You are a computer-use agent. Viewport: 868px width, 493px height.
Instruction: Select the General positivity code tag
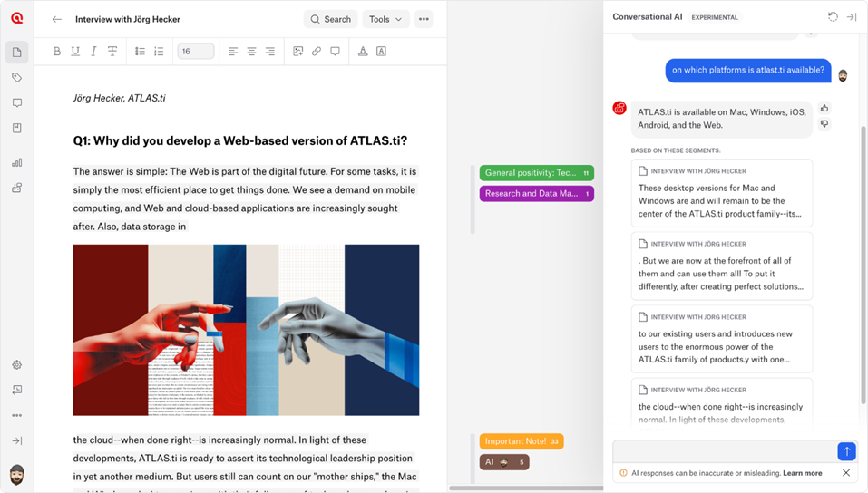point(536,173)
